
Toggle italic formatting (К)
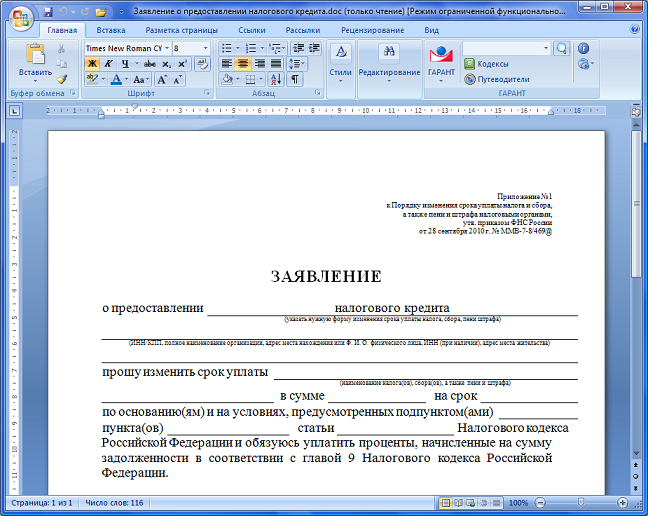(108, 63)
